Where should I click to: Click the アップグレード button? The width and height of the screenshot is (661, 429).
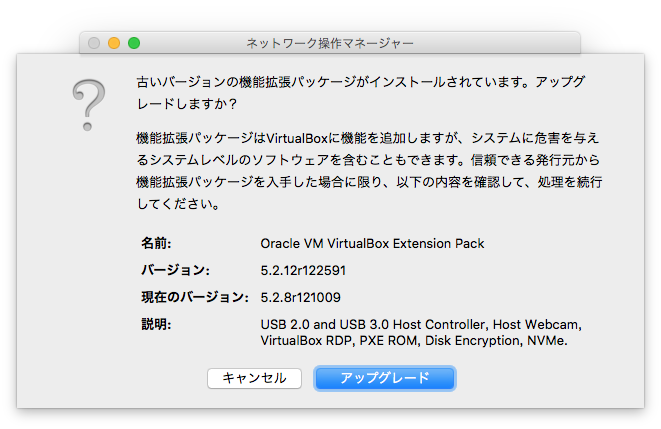(385, 378)
